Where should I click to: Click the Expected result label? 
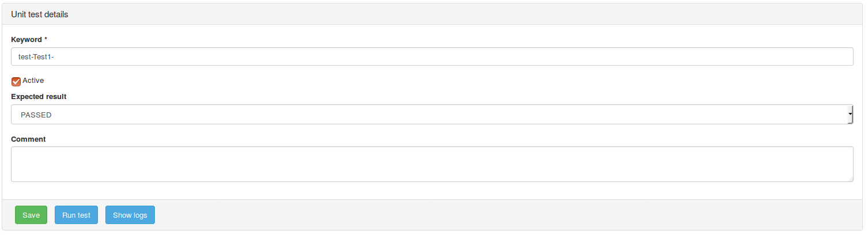pos(39,97)
